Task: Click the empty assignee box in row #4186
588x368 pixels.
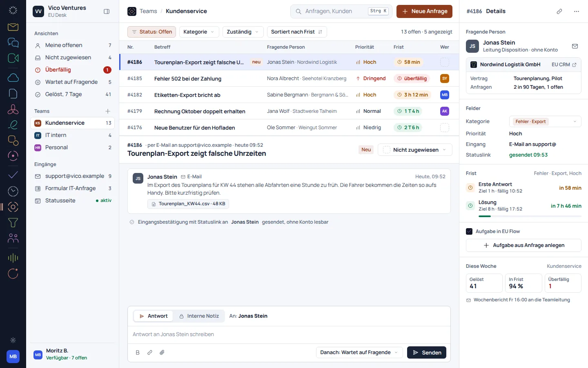Action: click(x=445, y=62)
